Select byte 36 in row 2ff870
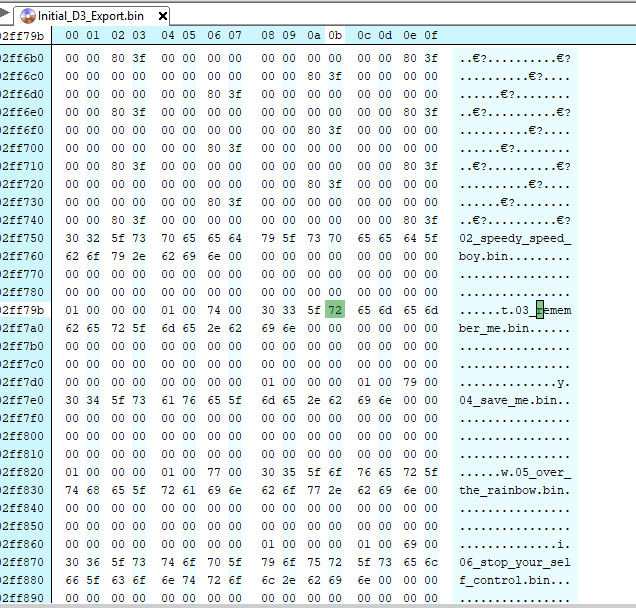 click(93, 562)
